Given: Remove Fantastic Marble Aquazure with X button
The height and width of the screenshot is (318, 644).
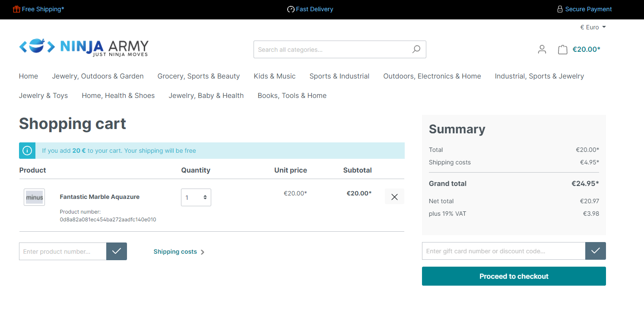Looking at the screenshot, I should click(x=394, y=197).
